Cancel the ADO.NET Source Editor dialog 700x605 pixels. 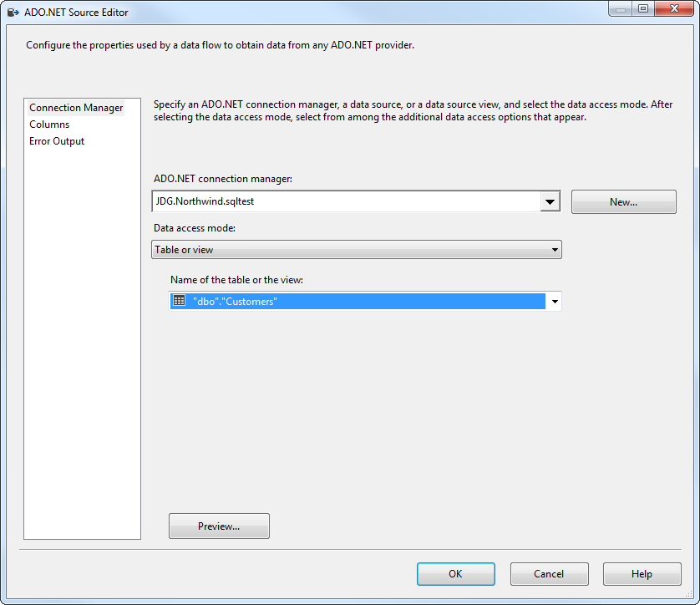549,574
